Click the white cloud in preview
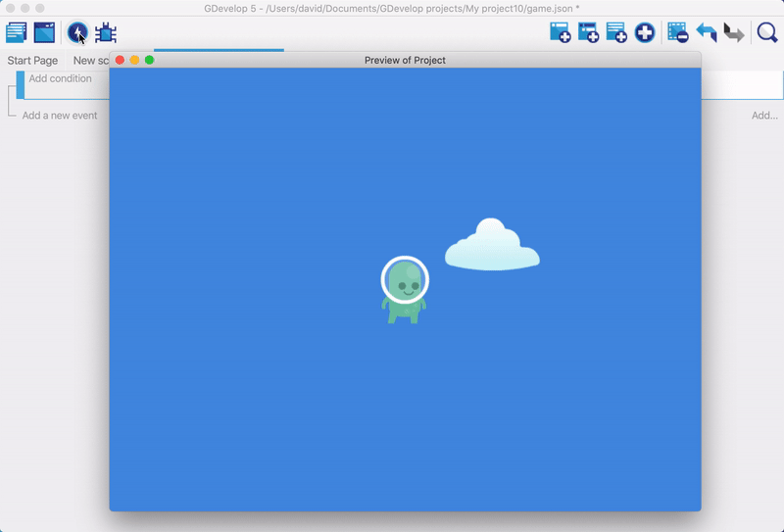The width and height of the screenshot is (784, 532). point(492,246)
